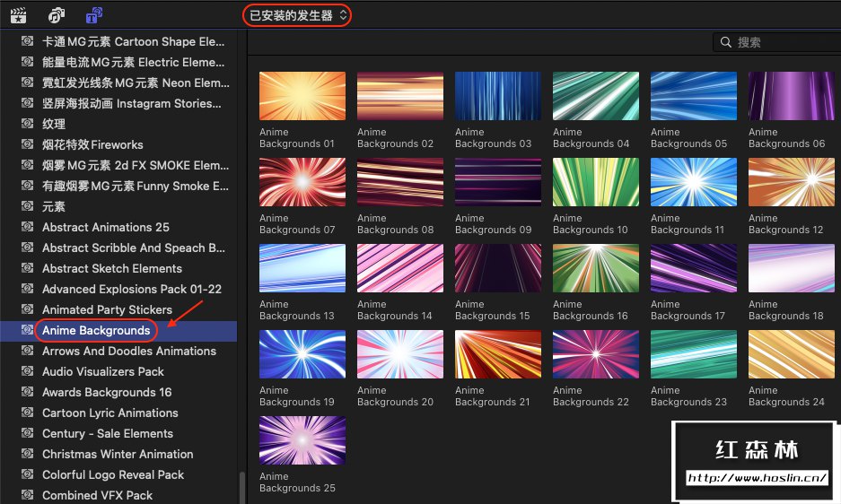Select Anime Backgrounds 17 thumbnail

694,268
